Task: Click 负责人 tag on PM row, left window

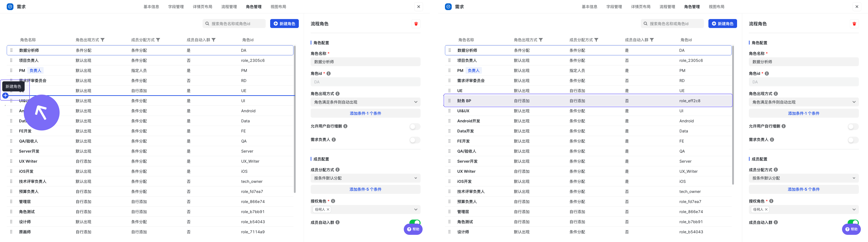Action: point(35,71)
